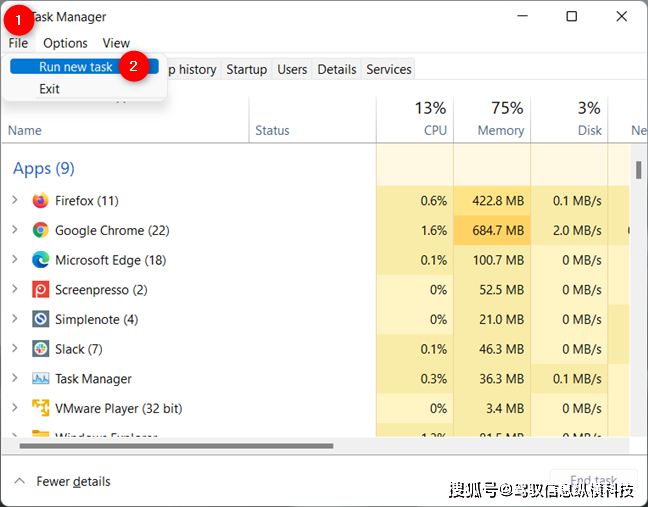Expand the Firefox (11) process group

click(15, 200)
